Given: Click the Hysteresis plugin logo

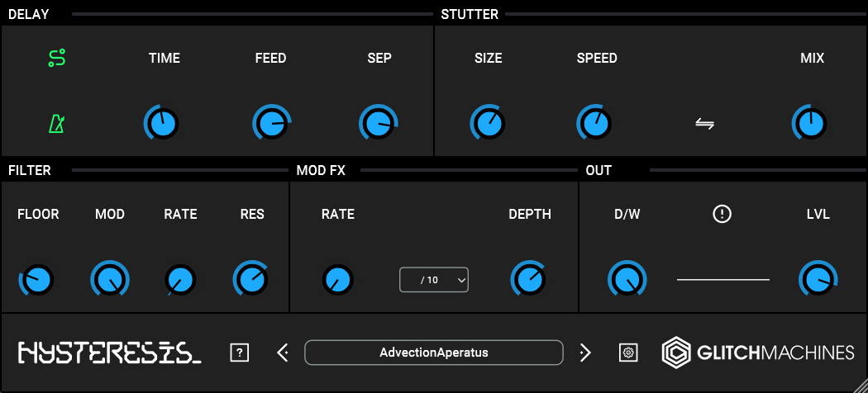Looking at the screenshot, I should coord(109,353).
